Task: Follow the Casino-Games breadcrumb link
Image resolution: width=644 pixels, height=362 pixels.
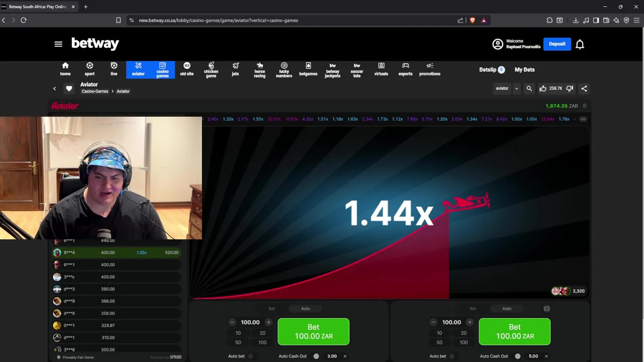Action: click(95, 92)
